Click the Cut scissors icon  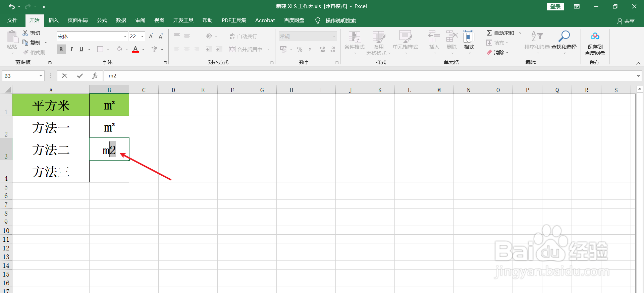25,33
